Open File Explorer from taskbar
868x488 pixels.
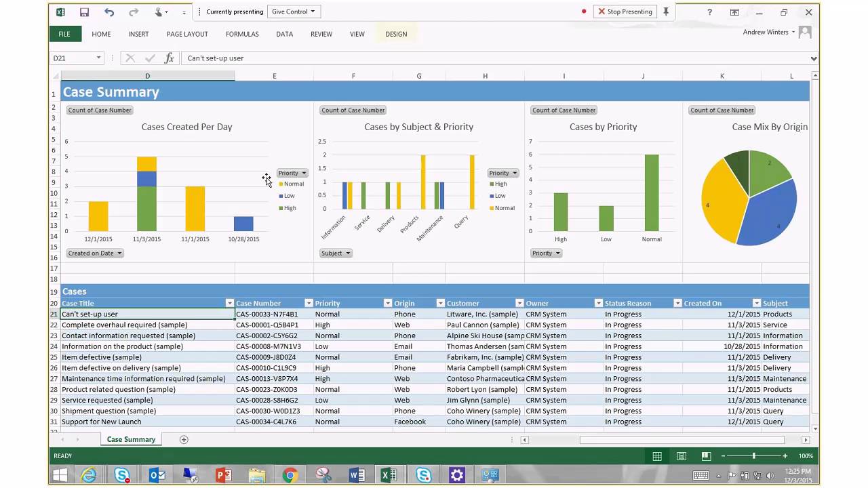(x=257, y=475)
